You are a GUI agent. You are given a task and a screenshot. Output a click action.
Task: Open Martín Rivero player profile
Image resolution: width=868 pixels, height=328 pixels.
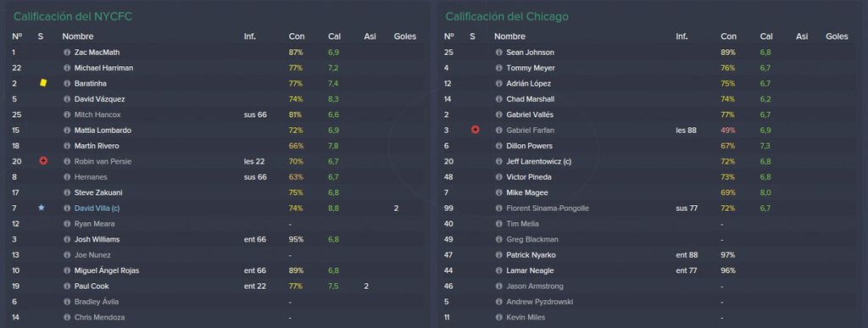pos(97,146)
